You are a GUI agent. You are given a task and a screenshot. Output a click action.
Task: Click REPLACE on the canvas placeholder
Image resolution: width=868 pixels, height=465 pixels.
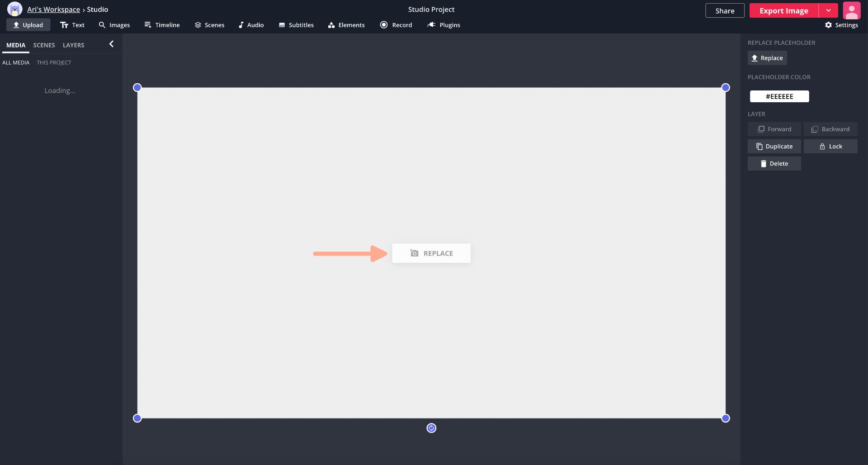point(431,253)
